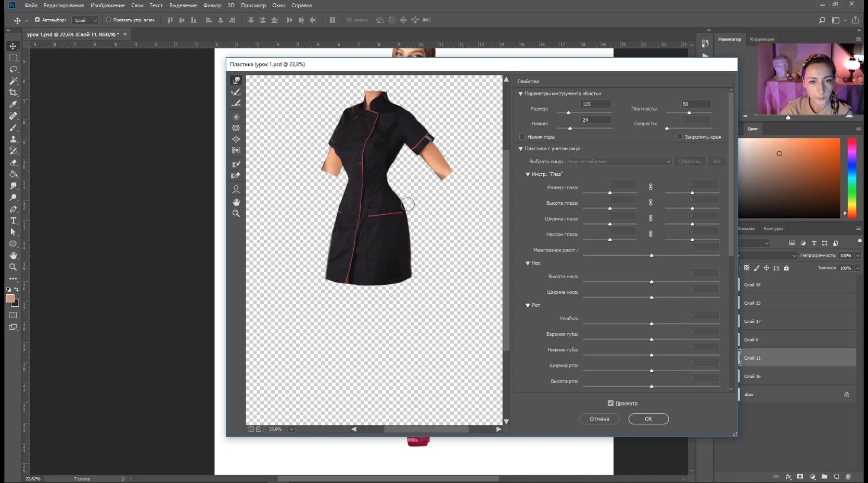Click the Отмена button in Liquify
Image resolution: width=868 pixels, height=483 pixels.
[599, 419]
